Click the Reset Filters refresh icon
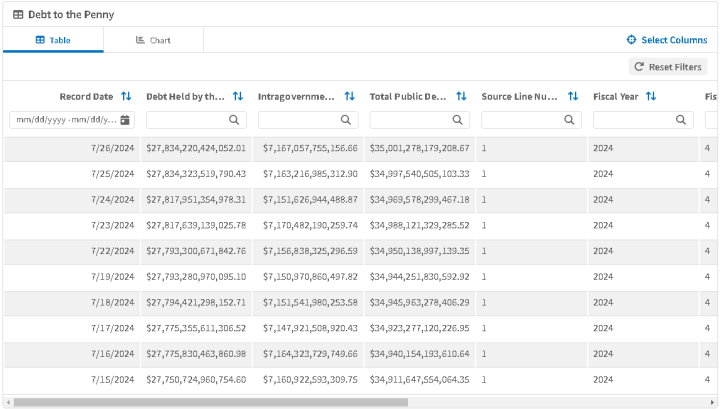This screenshot has height=409, width=720. click(639, 67)
